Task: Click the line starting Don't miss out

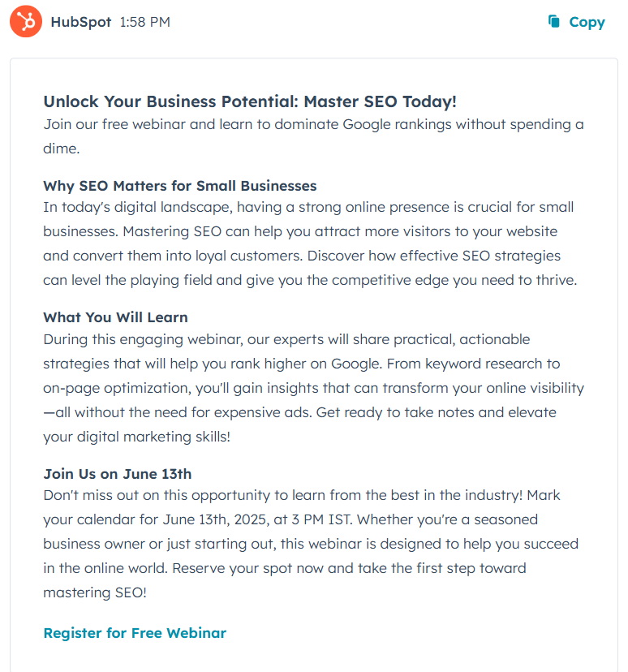Action: 302,495
